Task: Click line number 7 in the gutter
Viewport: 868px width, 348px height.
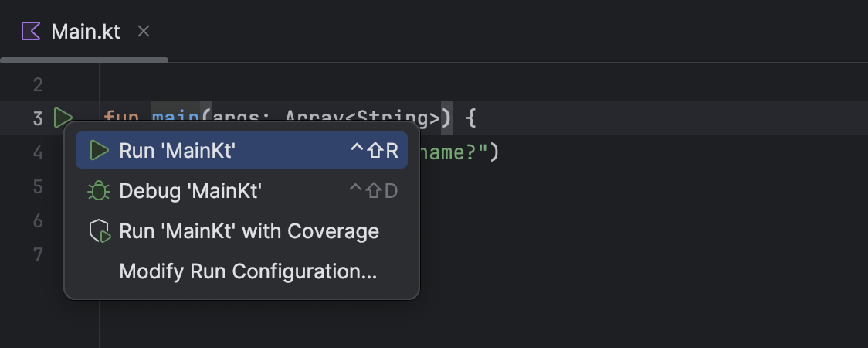Action: click(x=39, y=255)
